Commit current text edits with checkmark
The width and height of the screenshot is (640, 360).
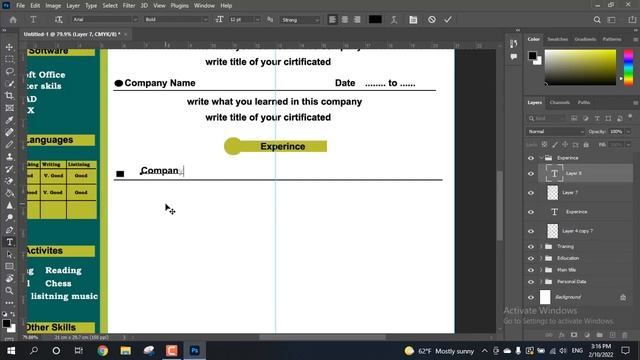(448, 20)
